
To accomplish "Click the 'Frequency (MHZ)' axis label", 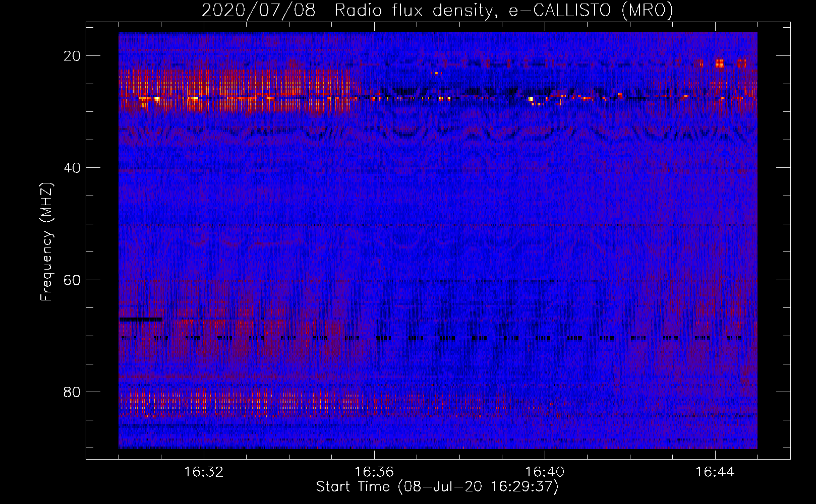I will [46, 242].
